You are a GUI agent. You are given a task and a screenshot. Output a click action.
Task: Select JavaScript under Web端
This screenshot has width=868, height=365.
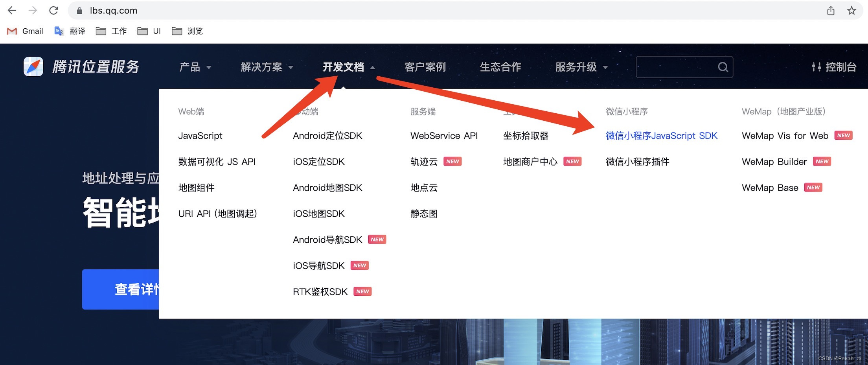(x=200, y=136)
